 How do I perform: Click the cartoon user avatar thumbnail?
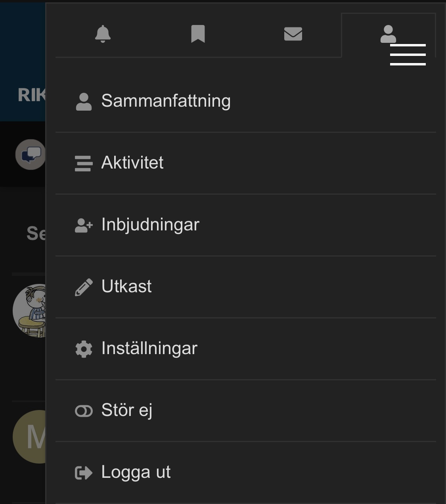[30, 311]
